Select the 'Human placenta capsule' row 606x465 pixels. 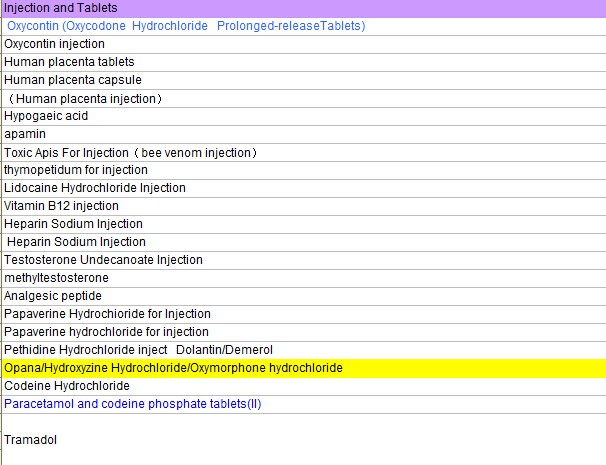pos(304,80)
